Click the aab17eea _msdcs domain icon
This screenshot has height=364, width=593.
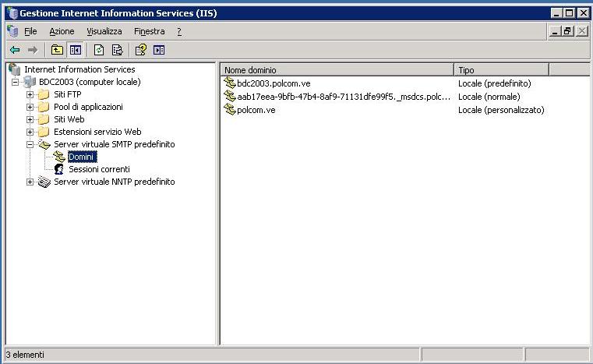pyautogui.click(x=230, y=96)
